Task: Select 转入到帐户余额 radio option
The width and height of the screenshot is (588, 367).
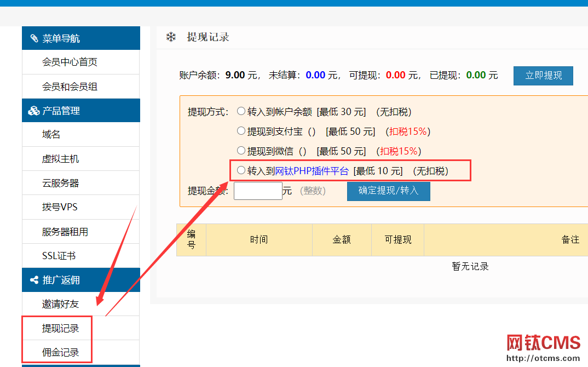Action: click(241, 111)
